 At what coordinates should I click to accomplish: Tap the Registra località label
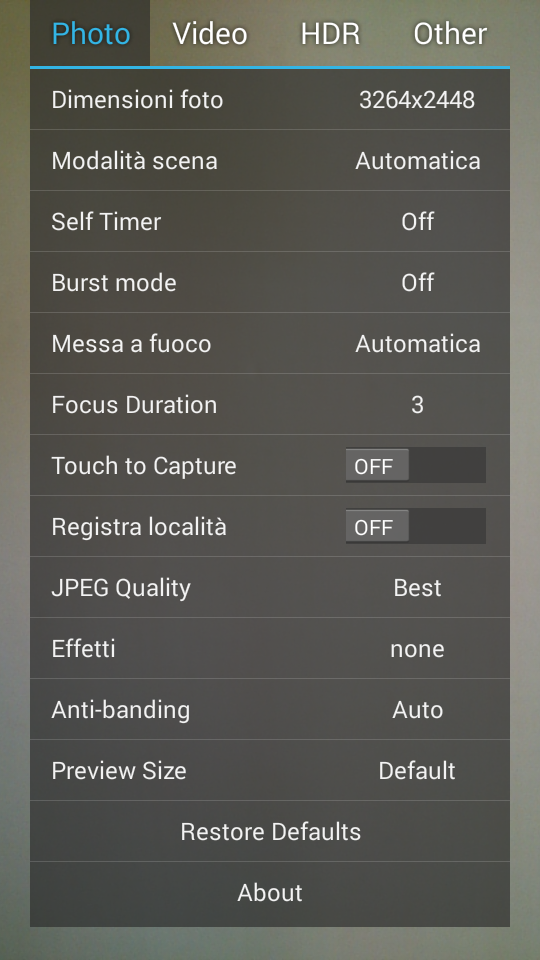[x=139, y=527]
